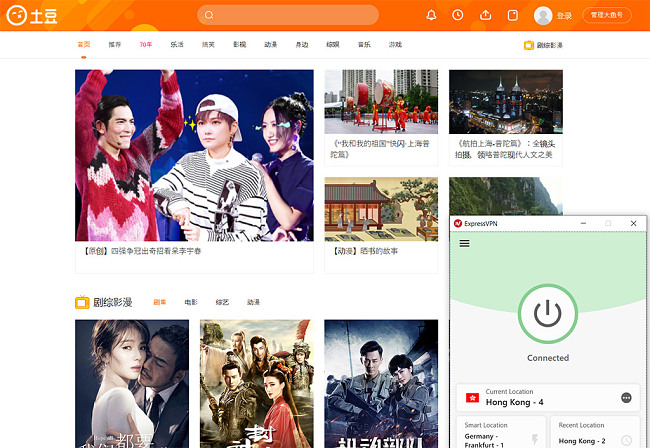This screenshot has width=650, height=448.
Task: Open the military soldiers drama poster
Action: point(381,383)
